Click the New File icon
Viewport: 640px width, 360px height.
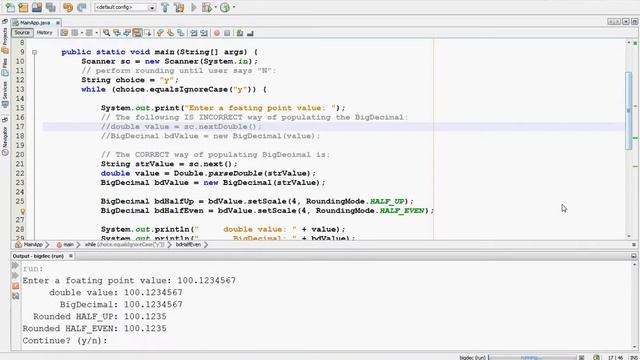[x=10, y=7]
